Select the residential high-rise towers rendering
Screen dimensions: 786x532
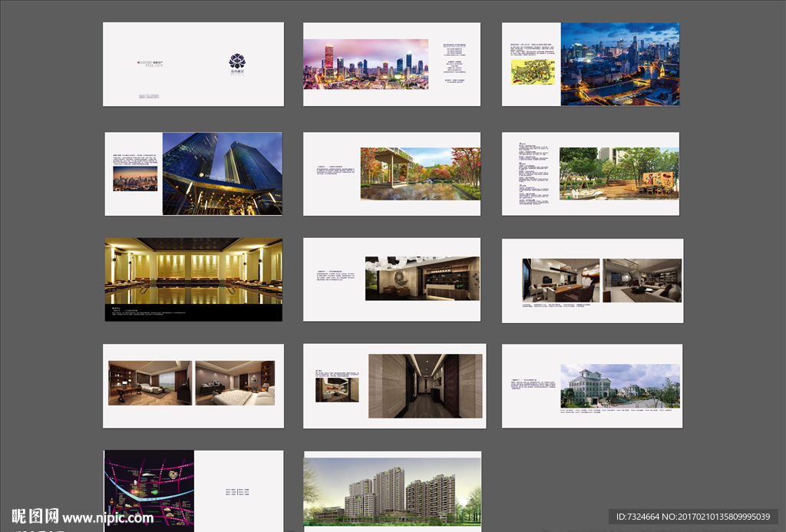pyautogui.click(x=392, y=492)
